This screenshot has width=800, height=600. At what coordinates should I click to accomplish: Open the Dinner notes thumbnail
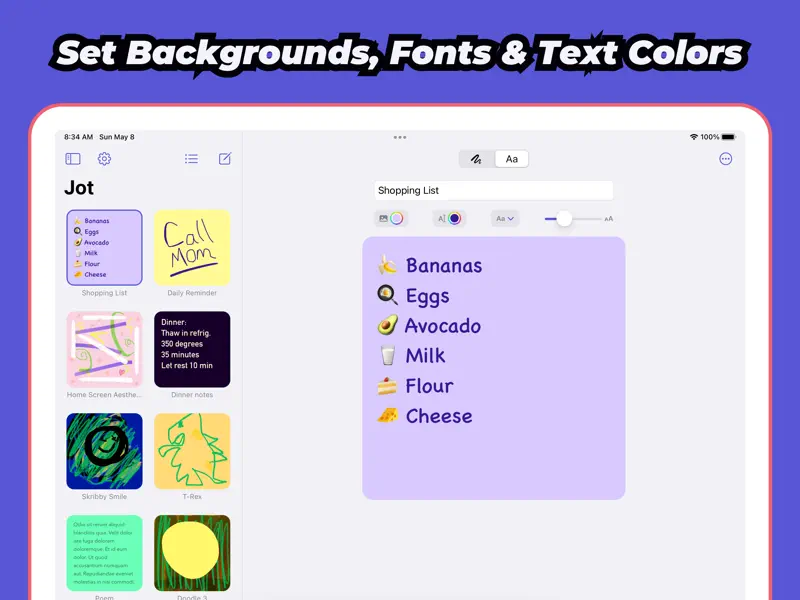pyautogui.click(x=192, y=349)
